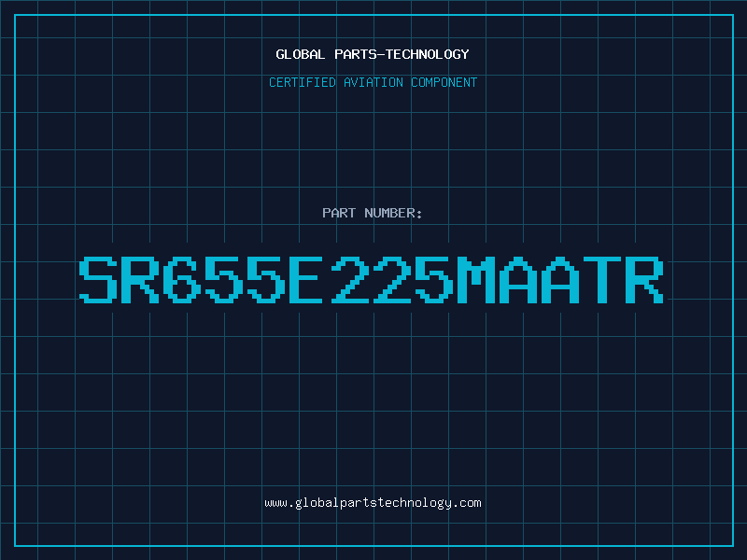The width and height of the screenshot is (747, 560).
Task: Click the letter M in the part number
Action: tap(475, 280)
